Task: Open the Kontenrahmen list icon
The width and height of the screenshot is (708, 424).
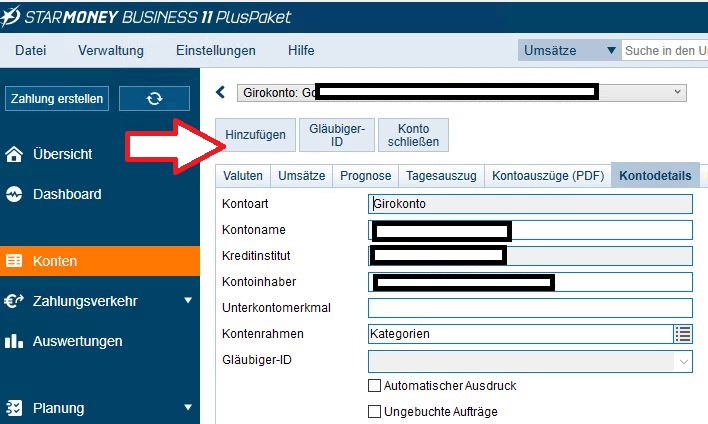Action: click(x=683, y=334)
